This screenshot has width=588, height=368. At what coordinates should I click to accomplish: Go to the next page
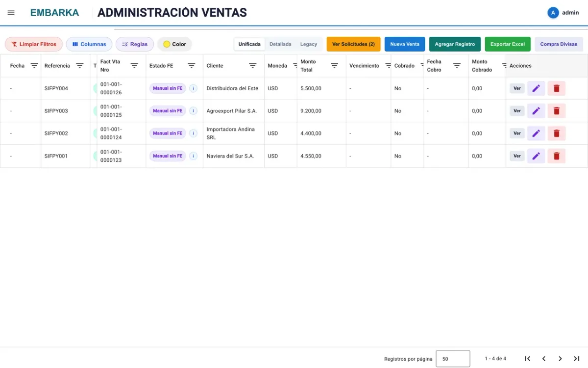point(560,359)
